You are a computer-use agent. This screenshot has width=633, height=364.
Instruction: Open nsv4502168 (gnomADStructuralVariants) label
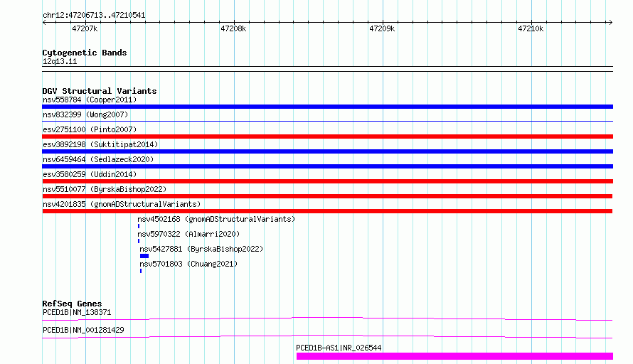coord(216,219)
